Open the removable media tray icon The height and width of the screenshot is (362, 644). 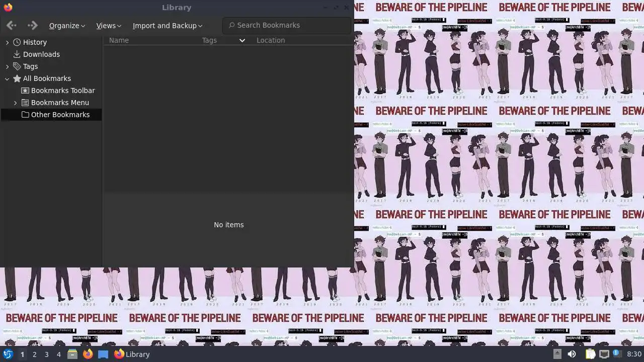click(x=557, y=354)
